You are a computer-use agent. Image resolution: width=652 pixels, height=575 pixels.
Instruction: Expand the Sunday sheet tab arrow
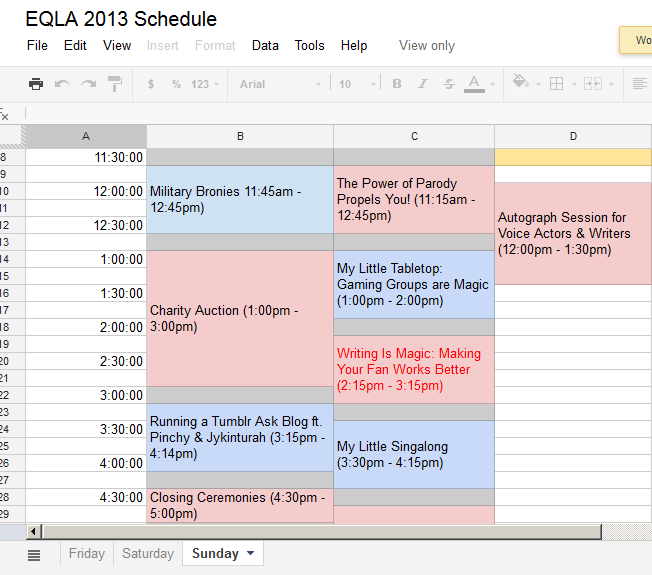[x=250, y=553]
